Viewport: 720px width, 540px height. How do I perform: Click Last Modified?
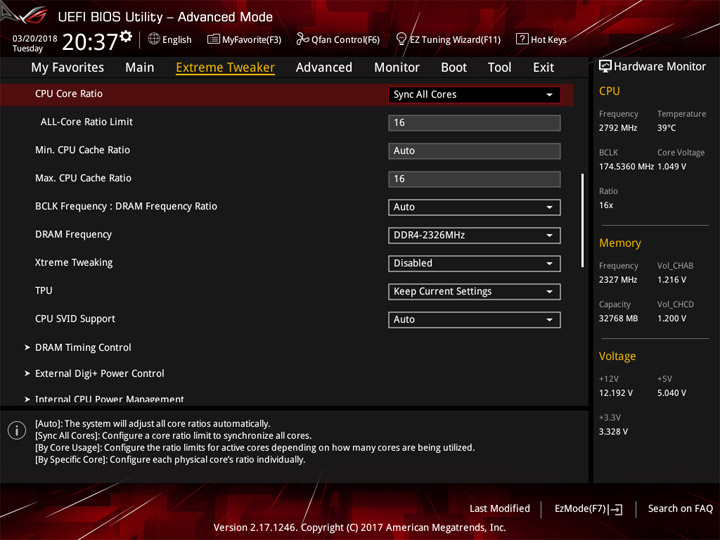tap(500, 509)
